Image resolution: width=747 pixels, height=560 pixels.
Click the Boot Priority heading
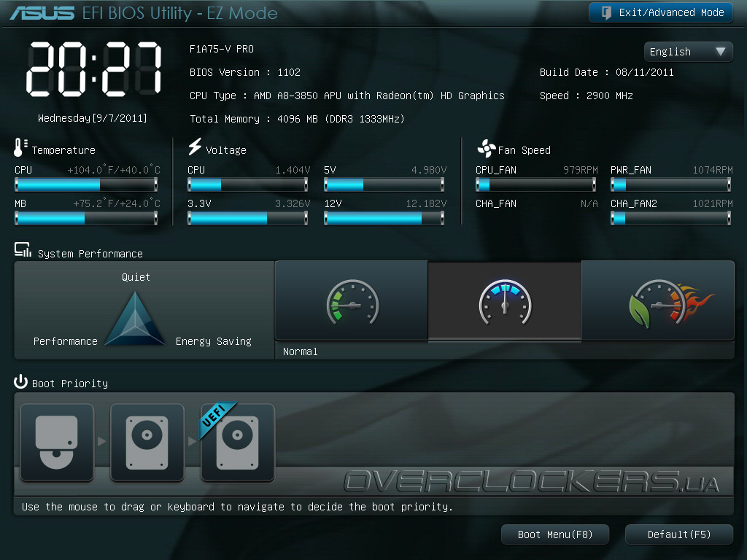click(x=70, y=384)
